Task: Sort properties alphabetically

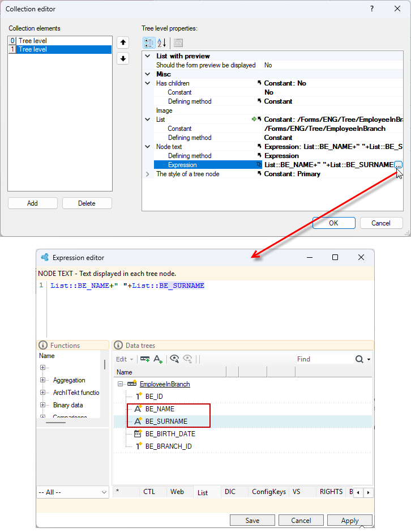Action: [x=162, y=42]
